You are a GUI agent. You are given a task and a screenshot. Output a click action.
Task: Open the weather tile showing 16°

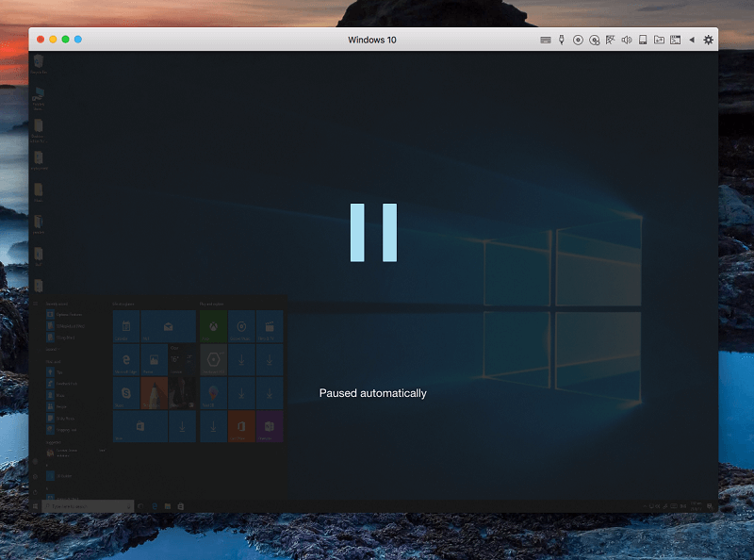(x=182, y=359)
